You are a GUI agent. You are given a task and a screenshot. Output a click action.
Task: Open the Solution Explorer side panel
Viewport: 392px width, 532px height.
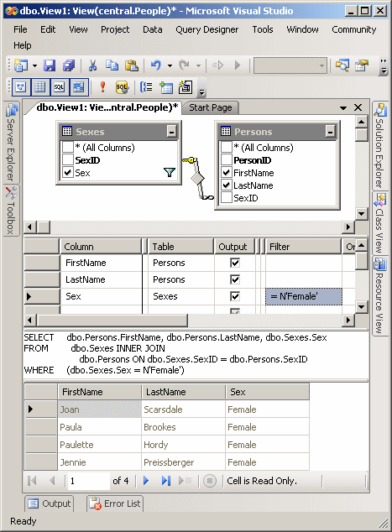point(379,145)
